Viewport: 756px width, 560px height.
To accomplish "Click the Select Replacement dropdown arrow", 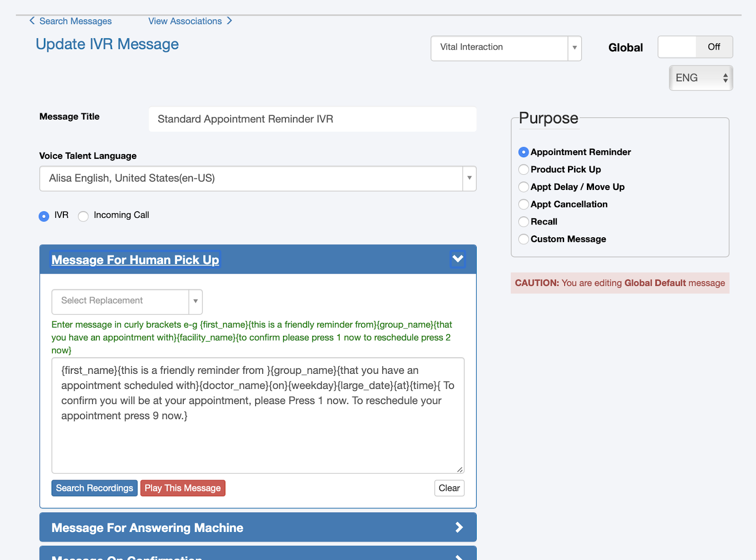I will (x=196, y=302).
